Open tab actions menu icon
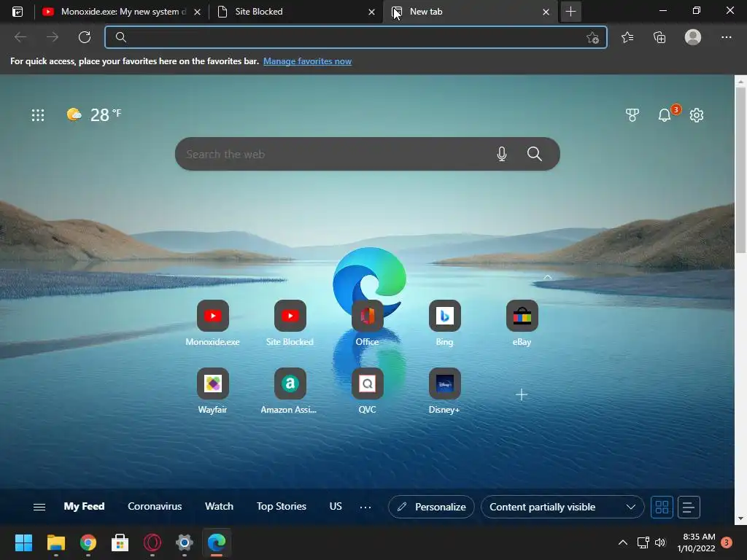 click(18, 12)
